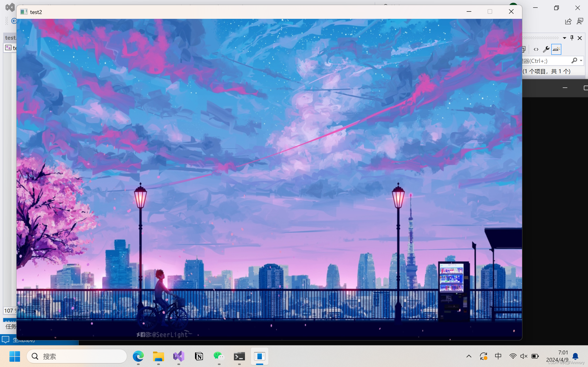Click the test2 window title icon

(x=24, y=12)
